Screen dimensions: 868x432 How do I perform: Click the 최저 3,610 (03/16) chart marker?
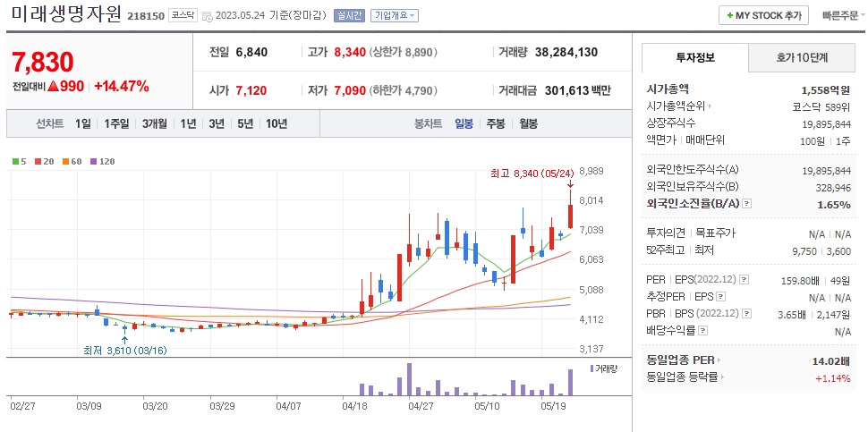tap(125, 350)
